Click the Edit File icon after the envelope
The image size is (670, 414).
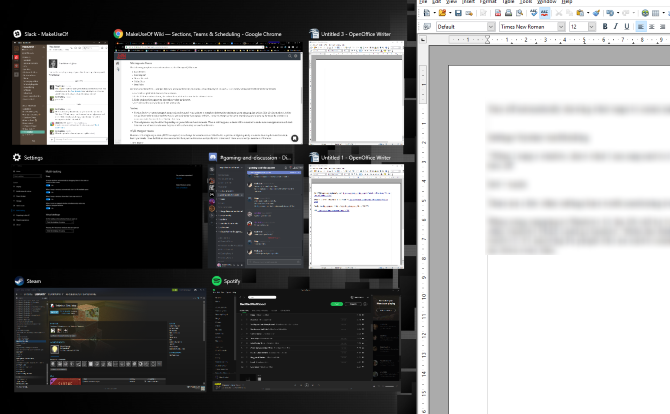tap(483, 13)
